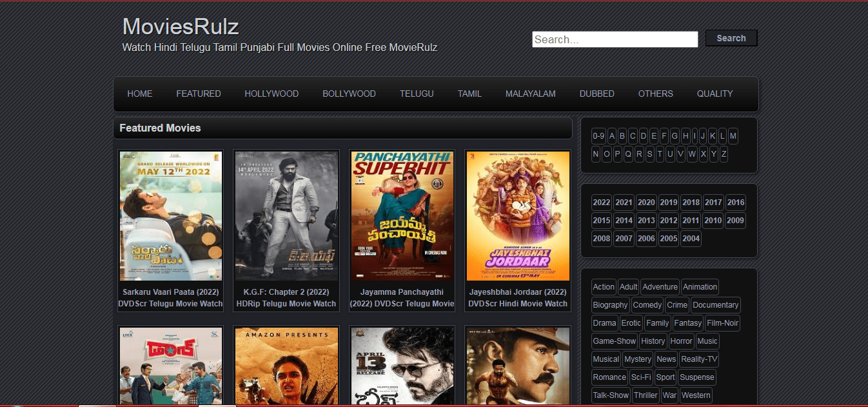This screenshot has width=868, height=407.
Task: Select the Action genre tag
Action: click(604, 287)
